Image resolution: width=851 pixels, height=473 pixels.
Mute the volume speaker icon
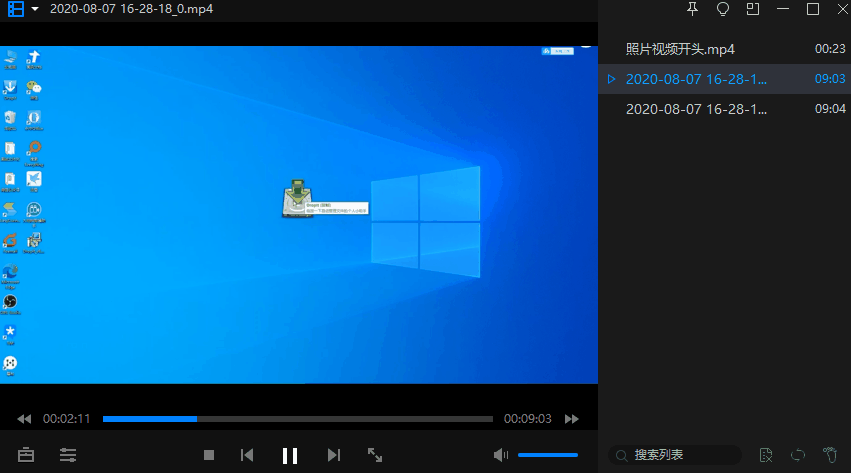[500, 455]
